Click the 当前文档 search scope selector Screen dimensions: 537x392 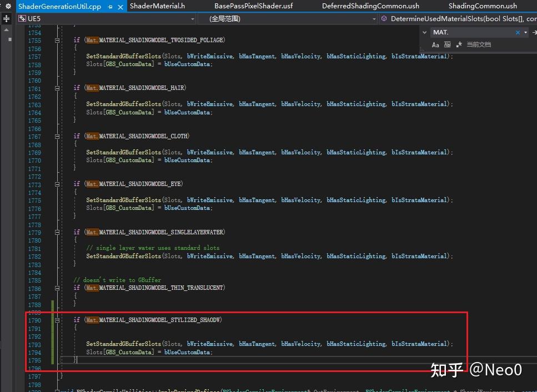click(x=479, y=44)
